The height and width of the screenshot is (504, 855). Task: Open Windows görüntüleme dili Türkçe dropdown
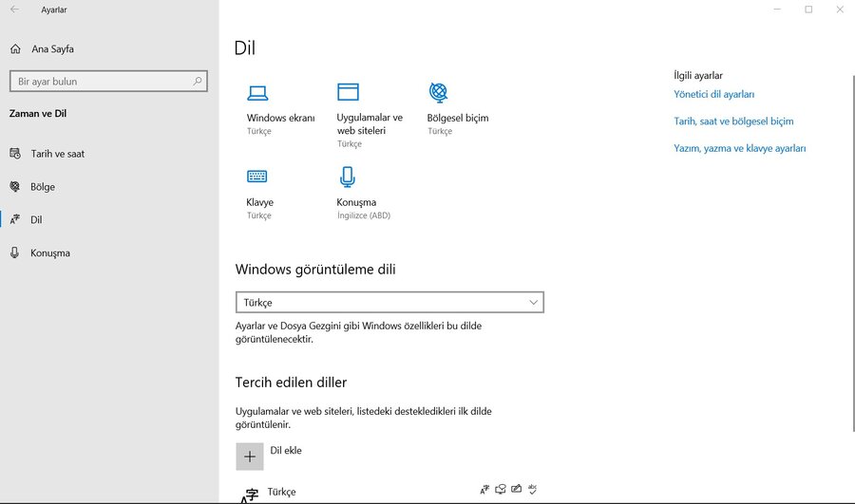(389, 303)
